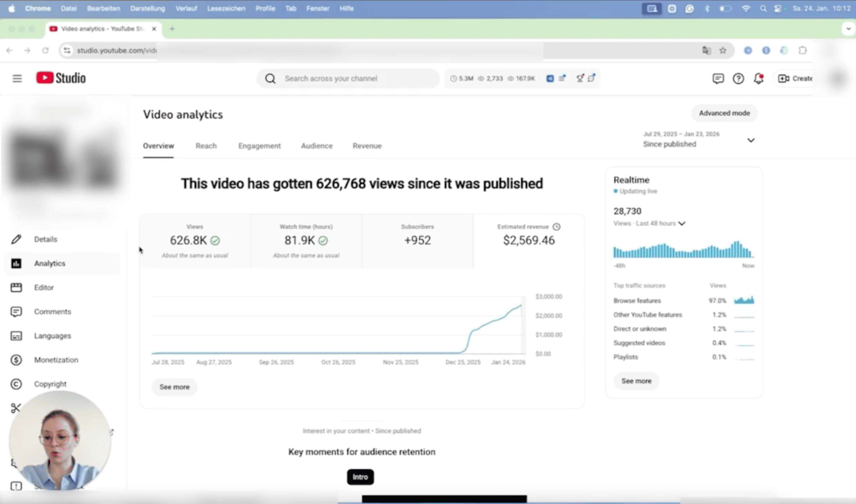Screen dimensions: 856x504
Task: Click the Advanced mode button
Action: tap(724, 113)
